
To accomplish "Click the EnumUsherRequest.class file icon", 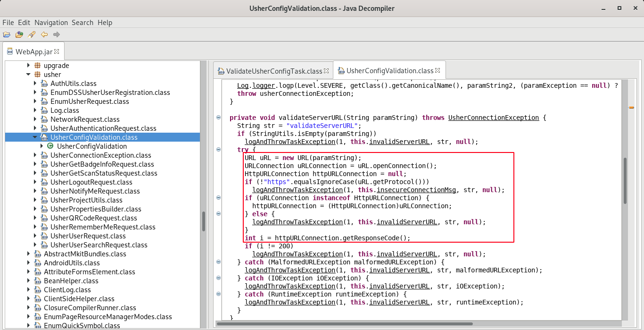I will 44,102.
